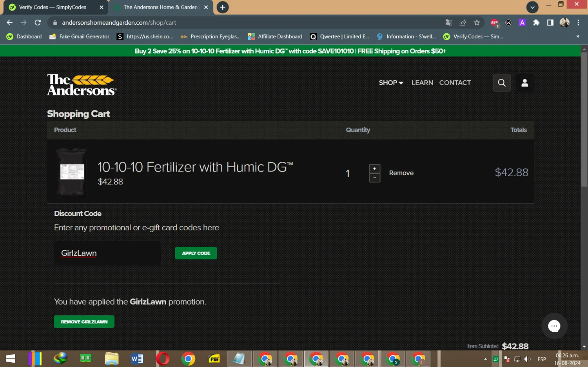Open the ABP adblock extension icon

[494, 23]
